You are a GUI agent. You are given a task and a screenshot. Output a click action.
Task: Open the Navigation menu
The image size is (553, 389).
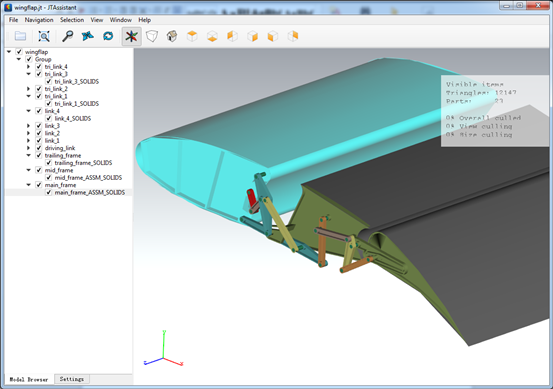[39, 20]
